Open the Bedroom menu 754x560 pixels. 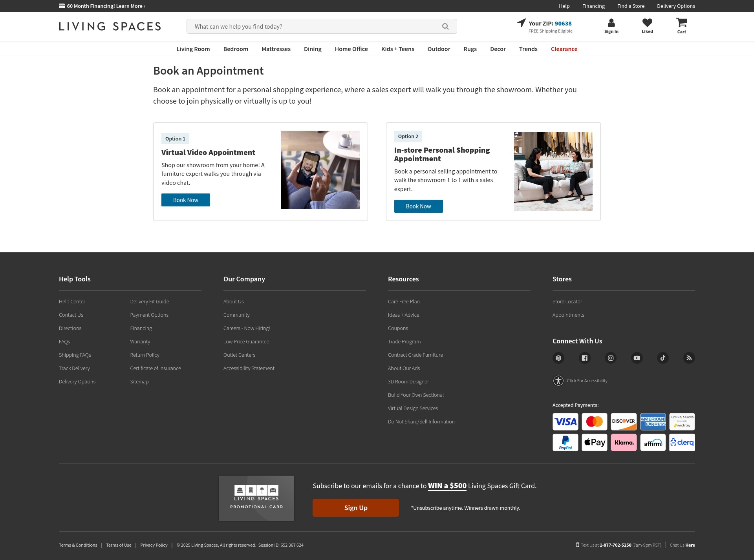tap(236, 49)
